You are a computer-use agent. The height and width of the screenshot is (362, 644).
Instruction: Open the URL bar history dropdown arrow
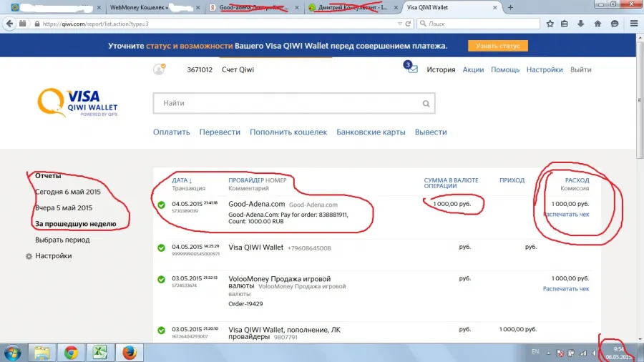pyautogui.click(x=399, y=24)
